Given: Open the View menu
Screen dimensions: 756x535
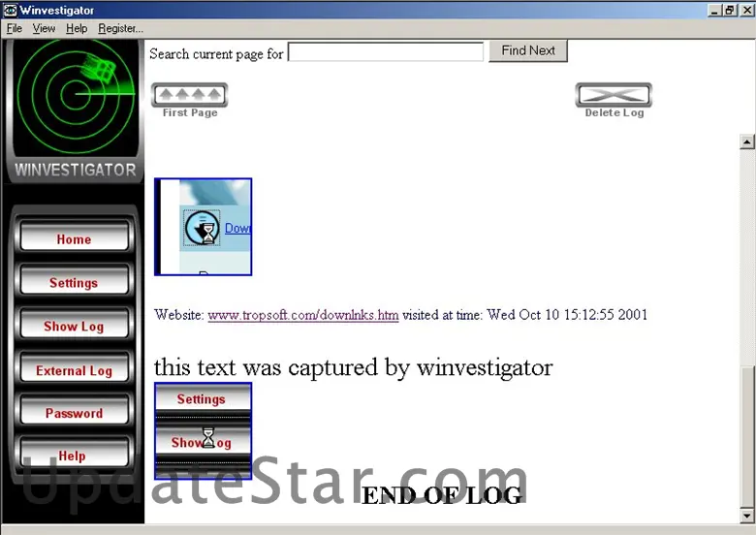Looking at the screenshot, I should [x=44, y=28].
